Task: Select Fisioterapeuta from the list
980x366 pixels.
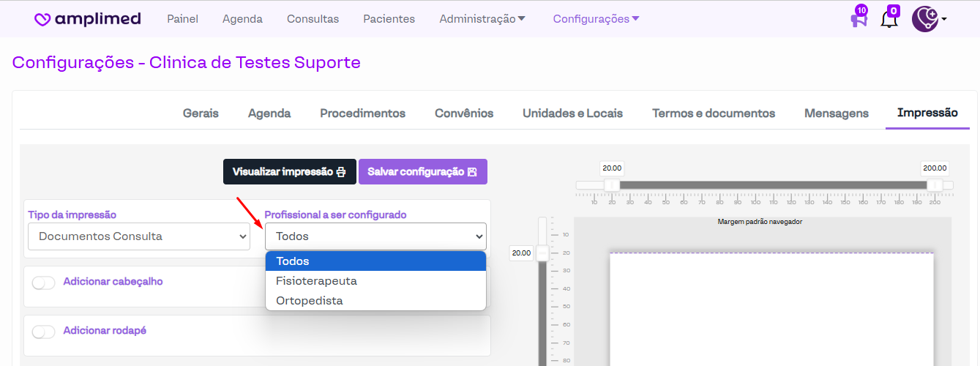Action: click(x=316, y=281)
